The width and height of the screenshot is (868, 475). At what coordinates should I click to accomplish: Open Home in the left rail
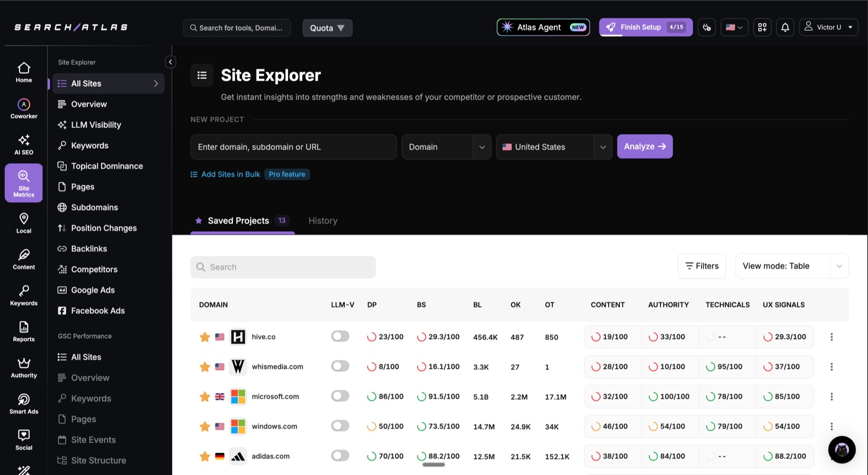coord(24,73)
